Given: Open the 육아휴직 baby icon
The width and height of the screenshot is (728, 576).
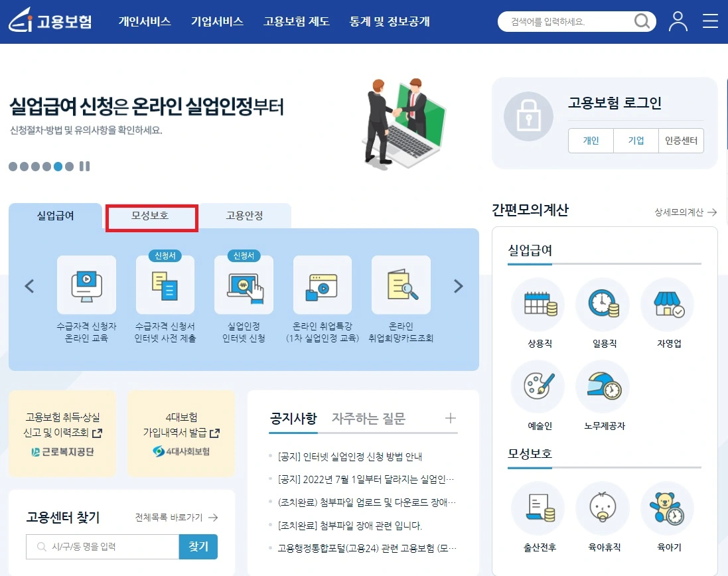Looking at the screenshot, I should pyautogui.click(x=602, y=508).
